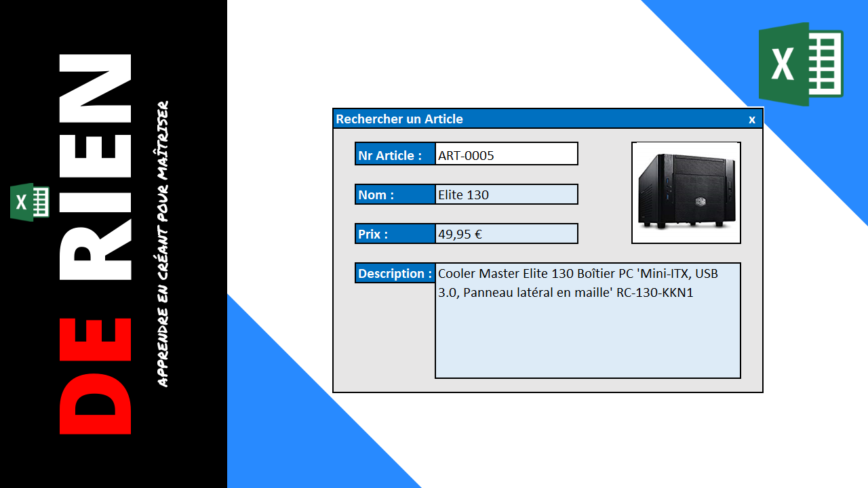Click the Prix field showing 49,95 €
The image size is (868, 488).
point(507,234)
